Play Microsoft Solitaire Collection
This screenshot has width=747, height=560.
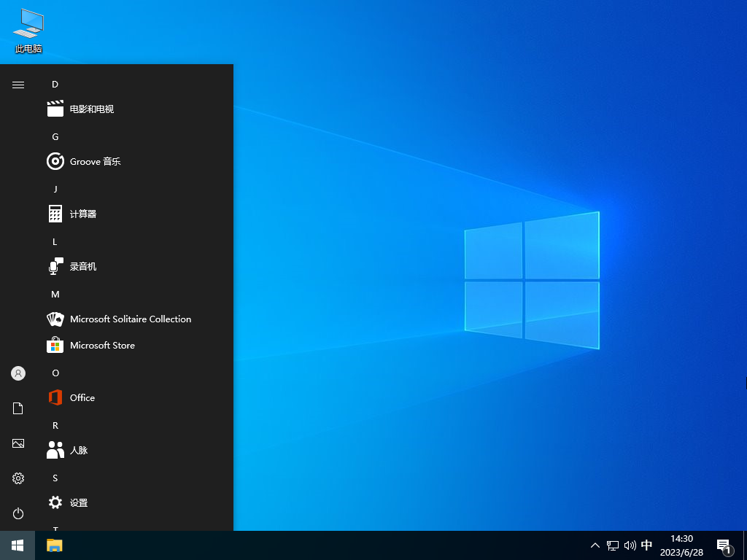click(x=130, y=319)
